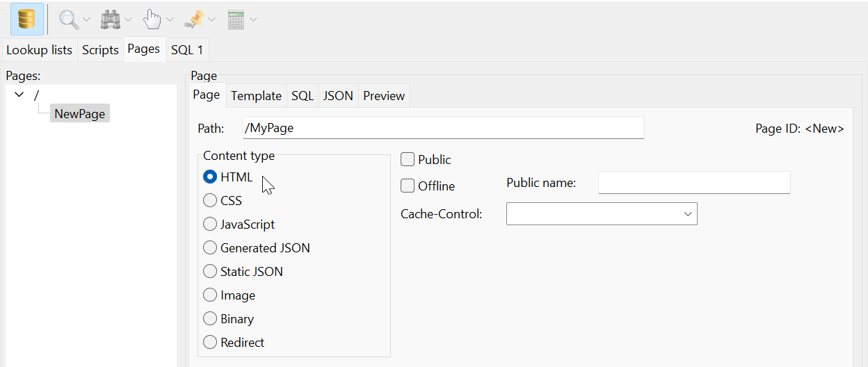Click the binoculars find icon

(110, 19)
